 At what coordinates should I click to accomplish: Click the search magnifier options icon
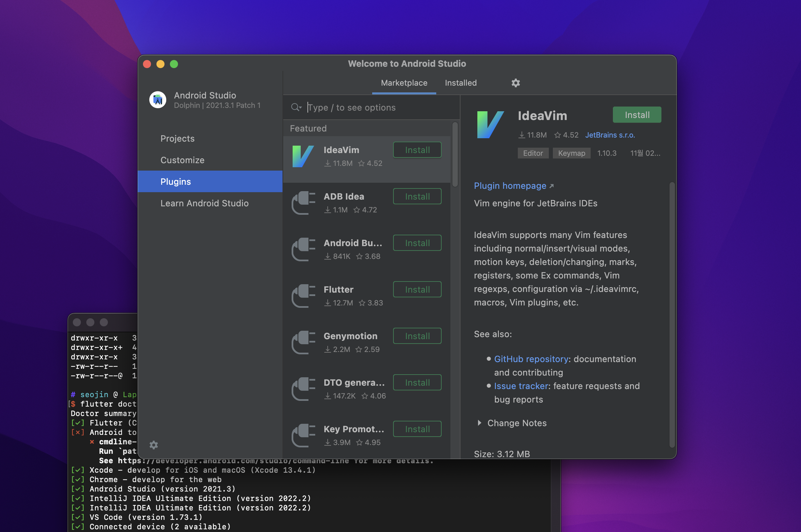(296, 108)
